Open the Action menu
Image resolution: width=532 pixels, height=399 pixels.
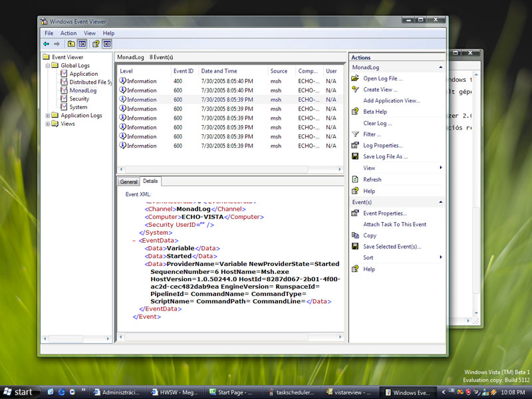68,33
